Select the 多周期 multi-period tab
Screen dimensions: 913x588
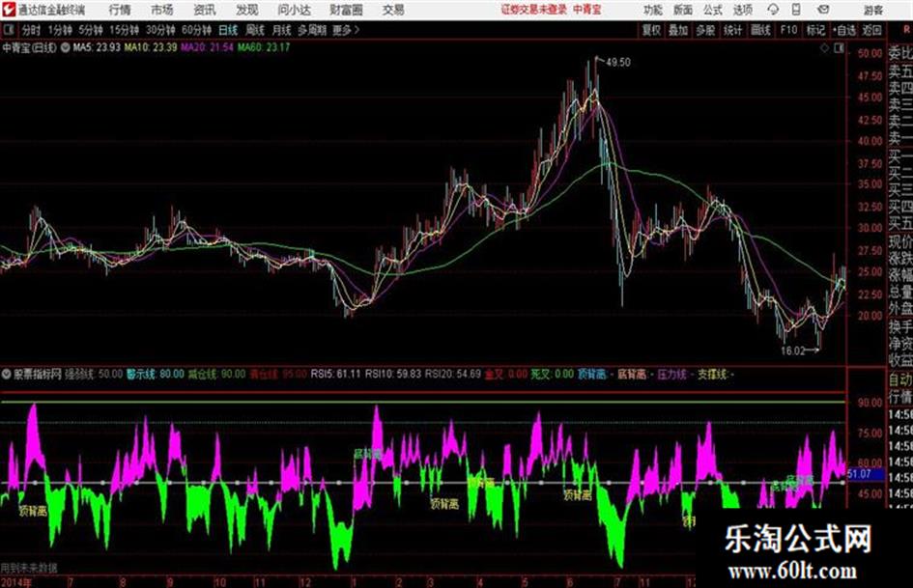point(312,30)
